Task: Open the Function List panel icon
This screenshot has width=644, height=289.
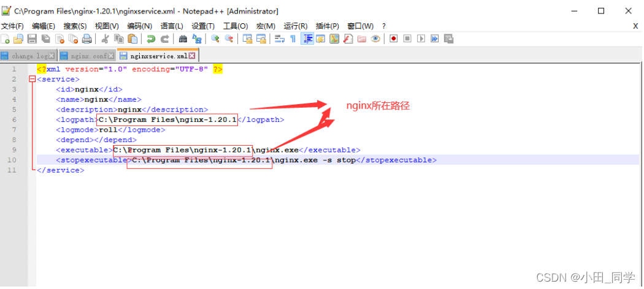Action: coord(348,39)
